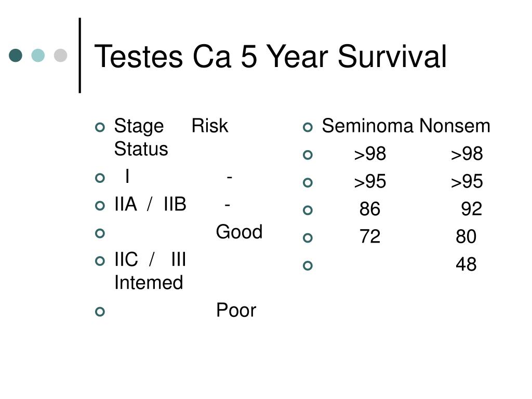This screenshot has width=532, height=399.
Task: Click the word Poor in risk column
Action: pyautogui.click(x=236, y=310)
